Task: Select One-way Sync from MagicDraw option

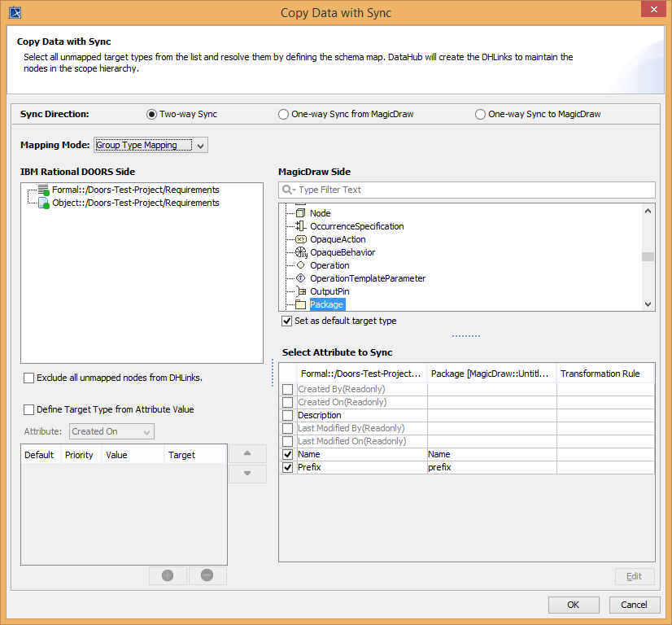Action: pyautogui.click(x=283, y=115)
